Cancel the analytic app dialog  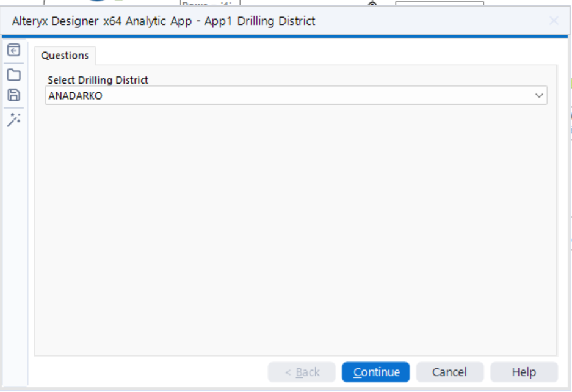point(449,372)
